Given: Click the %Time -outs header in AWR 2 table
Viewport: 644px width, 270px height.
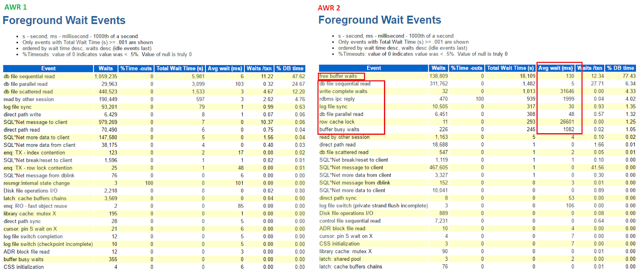Looking at the screenshot, I should pos(466,68).
